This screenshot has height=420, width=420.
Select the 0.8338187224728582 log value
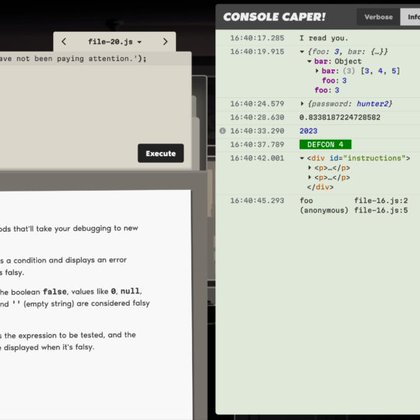click(340, 117)
